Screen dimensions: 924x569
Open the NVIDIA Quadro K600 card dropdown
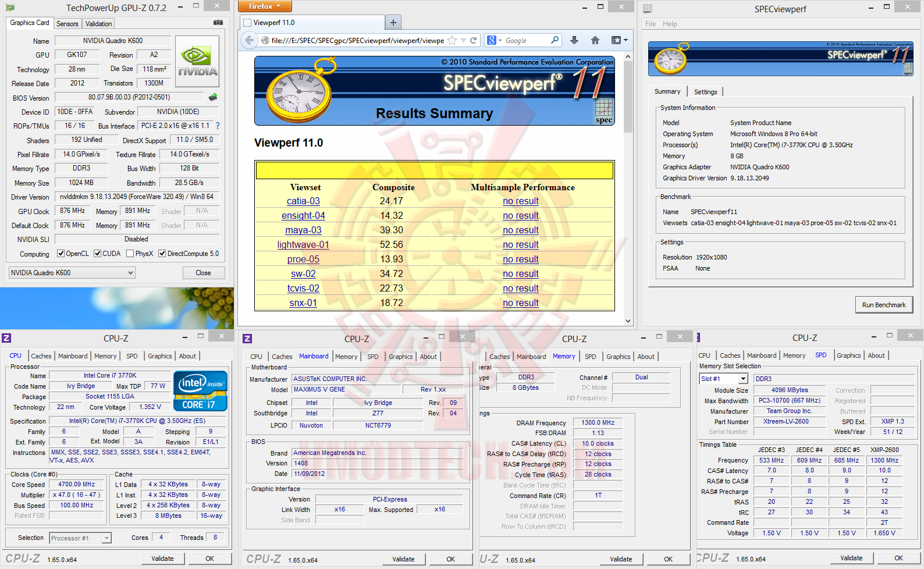[72, 273]
